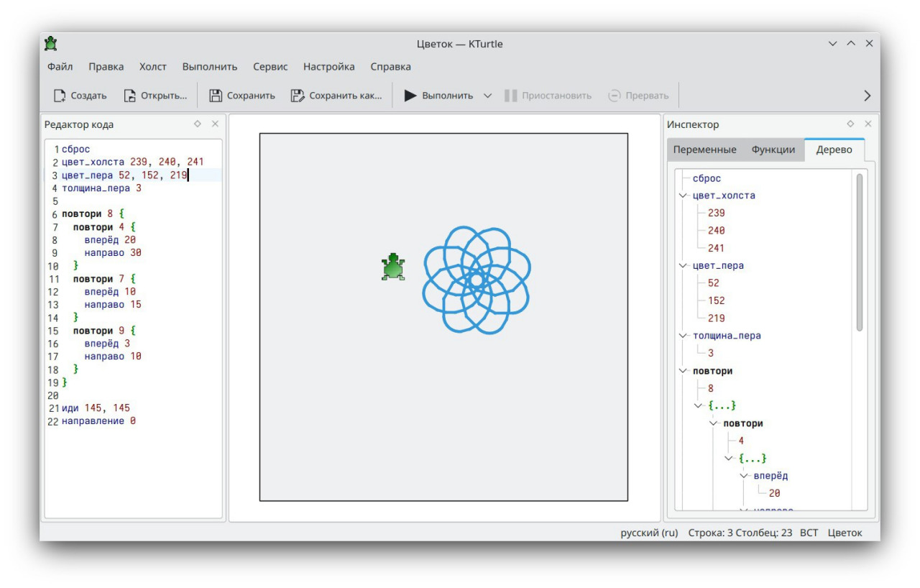Open the Холст menu

(x=152, y=67)
